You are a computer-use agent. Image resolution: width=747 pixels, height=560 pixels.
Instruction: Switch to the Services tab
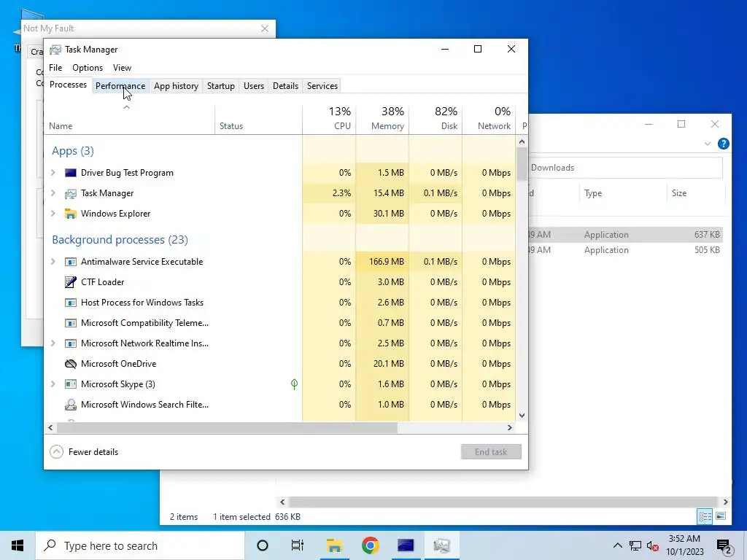(322, 86)
